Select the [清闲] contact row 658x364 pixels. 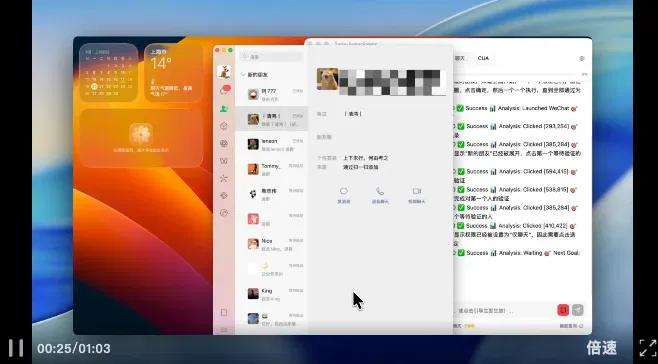(272, 119)
